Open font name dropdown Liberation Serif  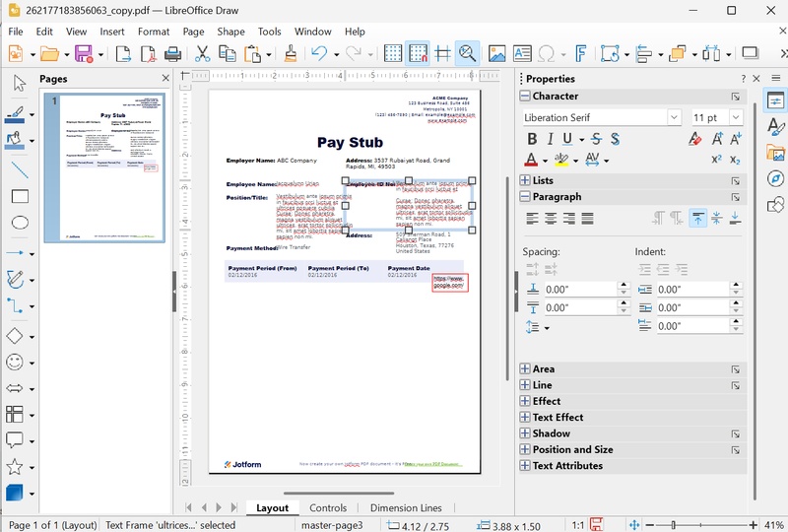(674, 117)
